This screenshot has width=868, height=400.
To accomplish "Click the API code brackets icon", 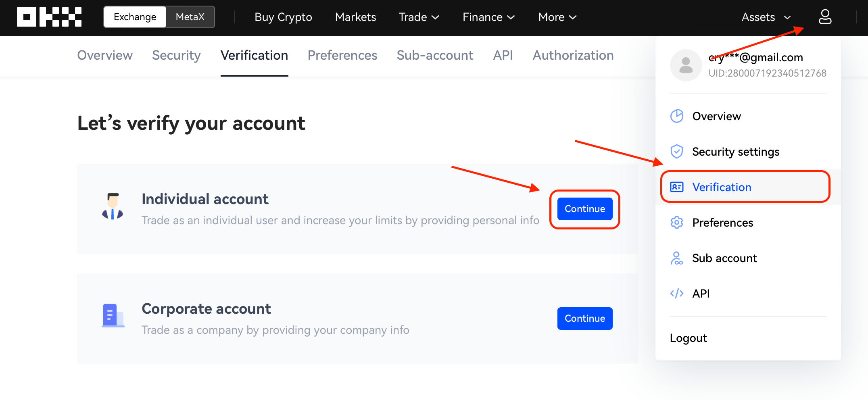I will pyautogui.click(x=677, y=294).
